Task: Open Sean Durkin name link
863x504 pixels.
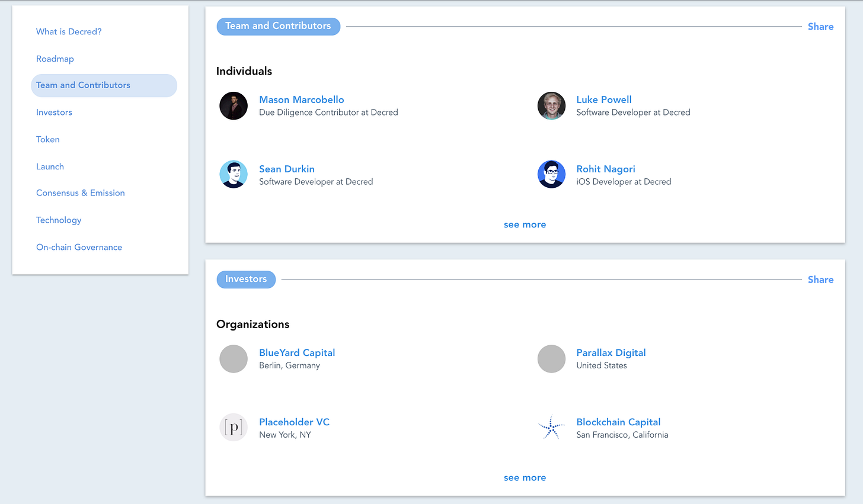Action: [x=287, y=169]
